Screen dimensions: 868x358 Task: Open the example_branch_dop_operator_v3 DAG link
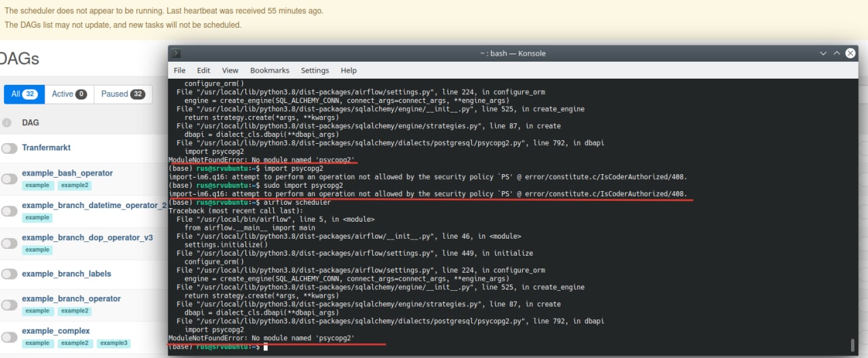click(x=87, y=238)
